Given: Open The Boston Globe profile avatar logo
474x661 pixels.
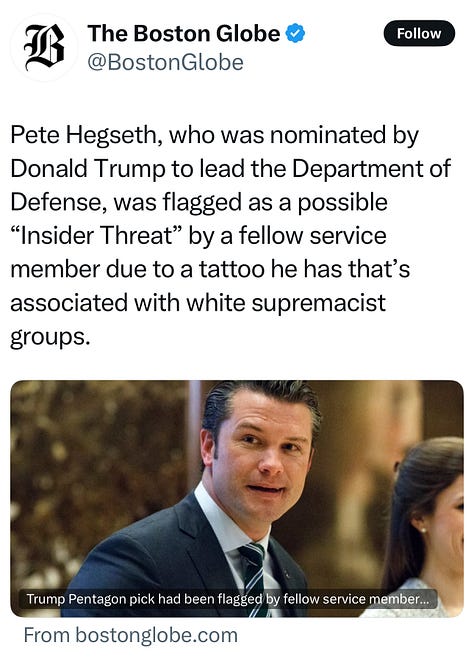Looking at the screenshot, I should coord(43,47).
